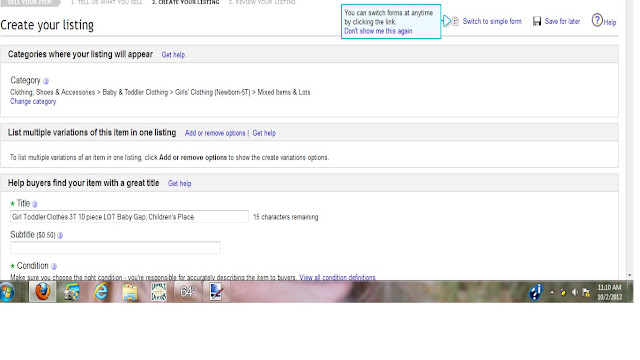Click Get help beside variations heading
Screen dimensions: 640x360
[x=264, y=133]
